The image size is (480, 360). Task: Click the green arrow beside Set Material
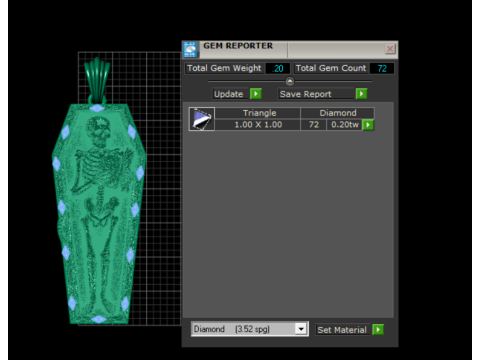tap(378, 330)
